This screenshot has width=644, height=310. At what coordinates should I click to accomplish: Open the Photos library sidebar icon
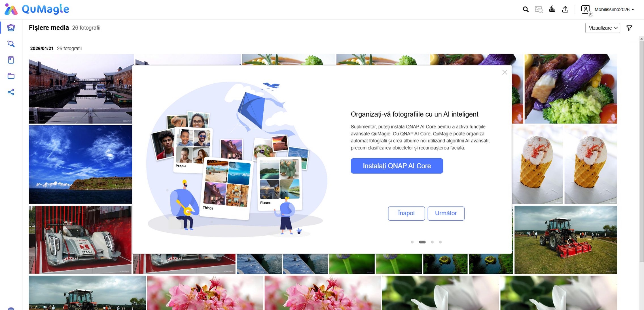11,28
